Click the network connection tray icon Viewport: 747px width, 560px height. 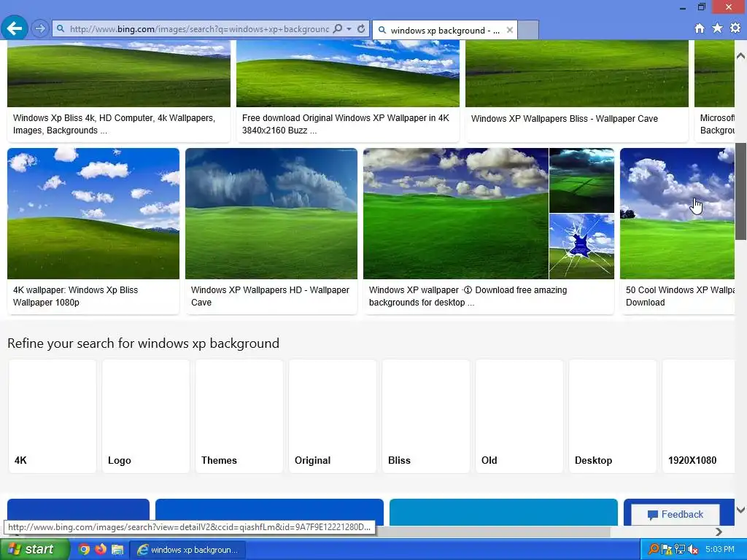[680, 549]
